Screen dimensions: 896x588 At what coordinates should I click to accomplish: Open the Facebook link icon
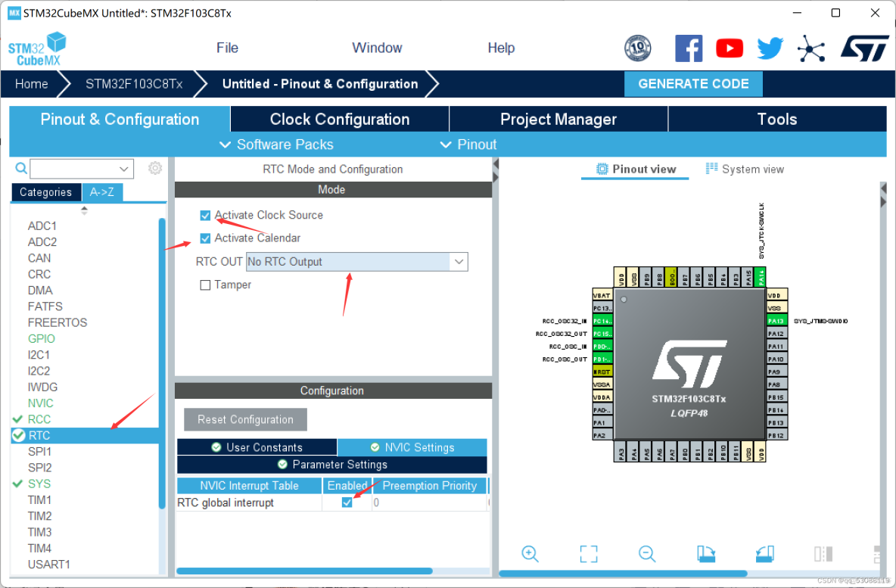[689, 48]
